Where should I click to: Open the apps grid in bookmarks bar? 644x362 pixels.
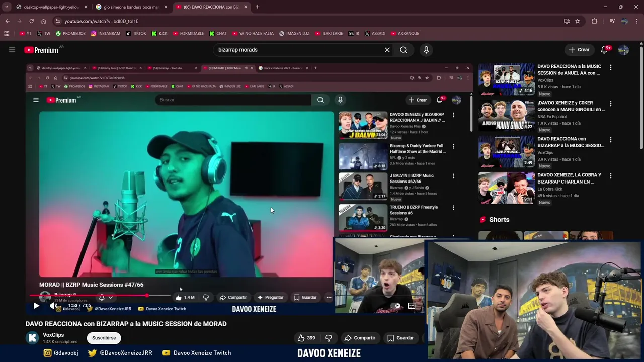click(x=7, y=33)
